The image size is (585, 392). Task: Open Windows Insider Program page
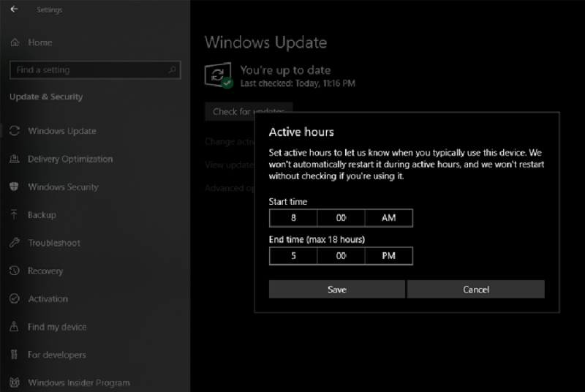pyautogui.click(x=79, y=382)
